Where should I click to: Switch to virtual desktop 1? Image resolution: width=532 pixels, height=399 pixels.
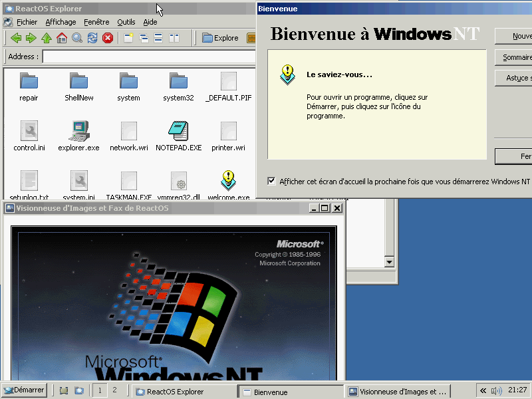[x=100, y=390]
